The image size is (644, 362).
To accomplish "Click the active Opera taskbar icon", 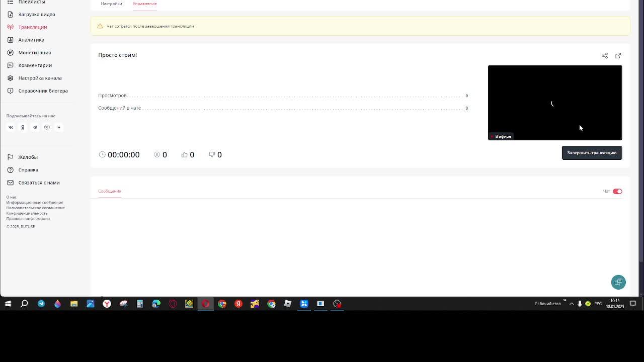I will pyautogui.click(x=206, y=304).
